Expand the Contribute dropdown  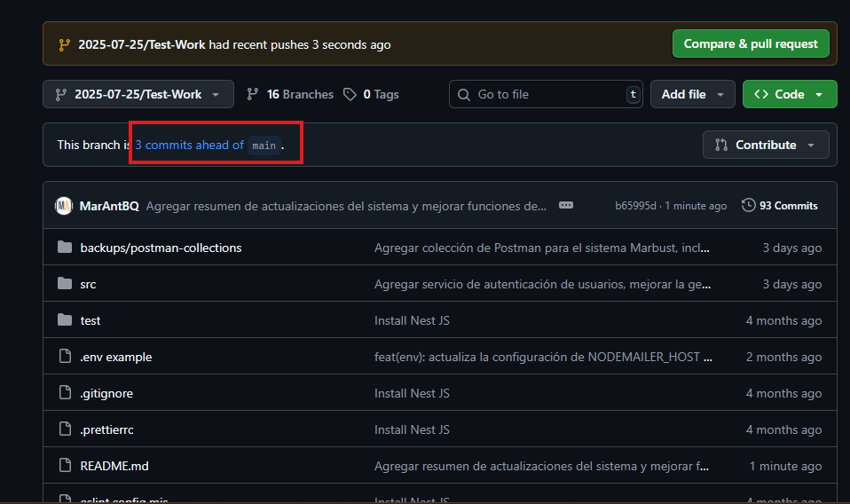[x=766, y=145]
